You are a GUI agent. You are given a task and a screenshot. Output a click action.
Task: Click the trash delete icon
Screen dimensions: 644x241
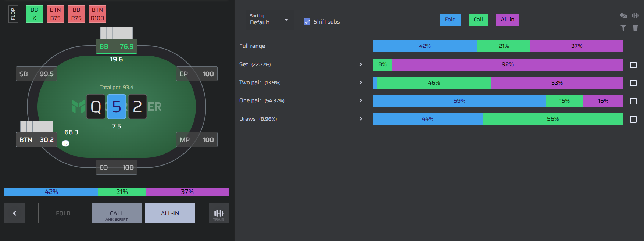pyautogui.click(x=635, y=28)
